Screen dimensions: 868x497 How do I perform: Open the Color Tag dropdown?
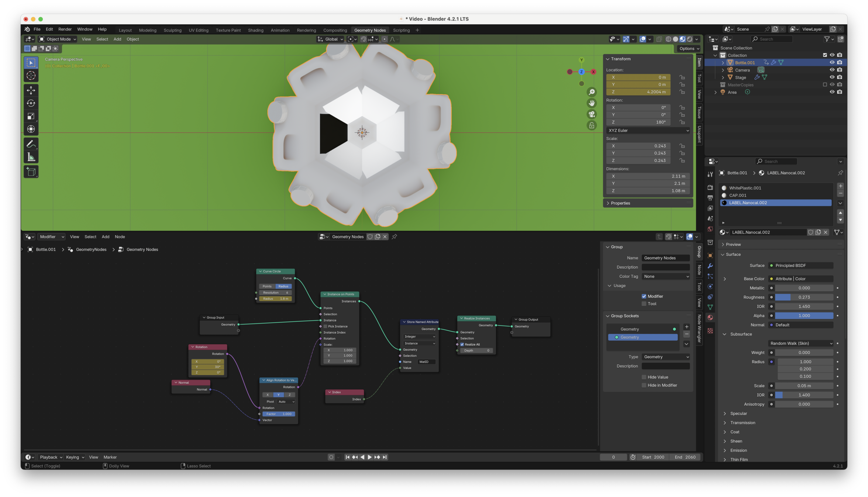tap(666, 276)
